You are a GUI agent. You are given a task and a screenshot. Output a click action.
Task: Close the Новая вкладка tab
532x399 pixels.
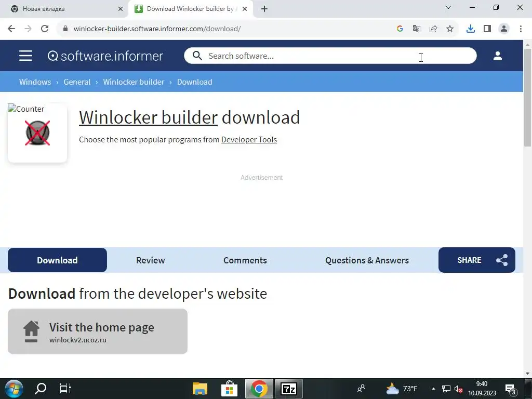[x=120, y=9]
